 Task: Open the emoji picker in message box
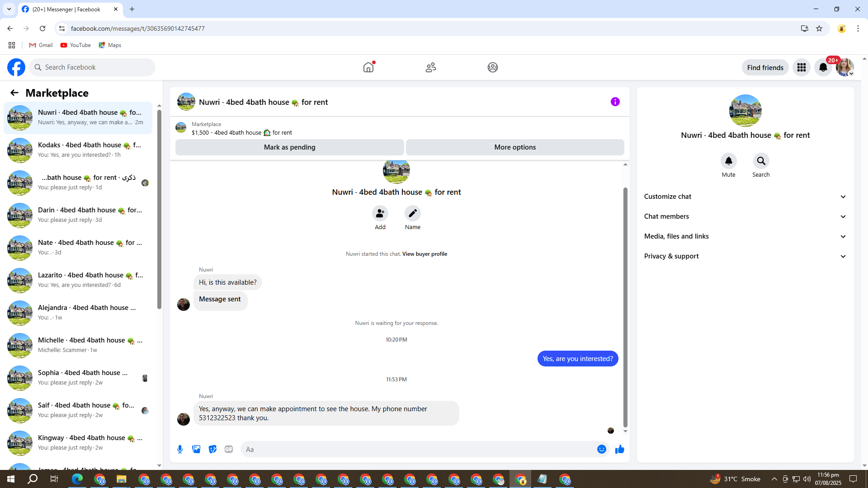tap(601, 449)
